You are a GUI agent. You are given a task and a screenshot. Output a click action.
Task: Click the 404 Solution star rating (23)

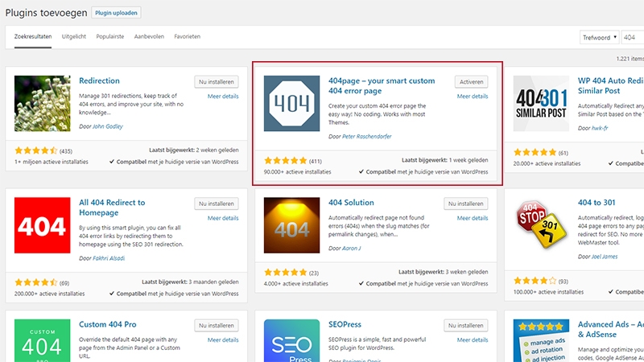[x=286, y=273]
